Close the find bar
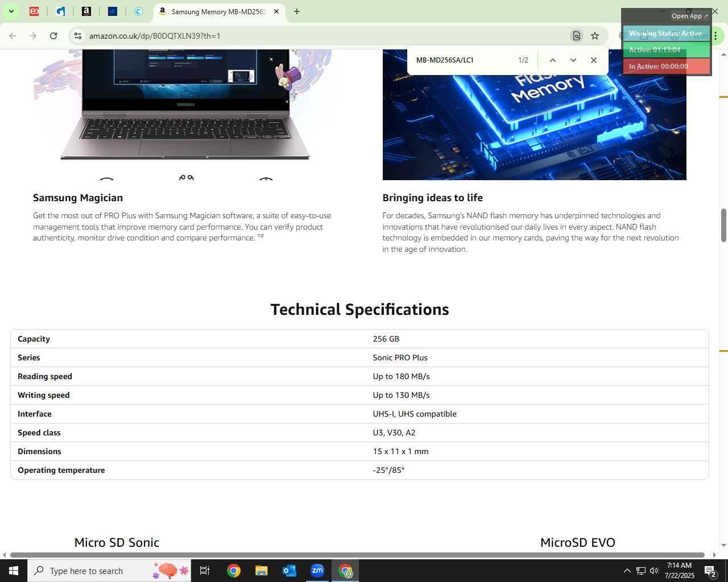The width and height of the screenshot is (728, 582). (593, 60)
